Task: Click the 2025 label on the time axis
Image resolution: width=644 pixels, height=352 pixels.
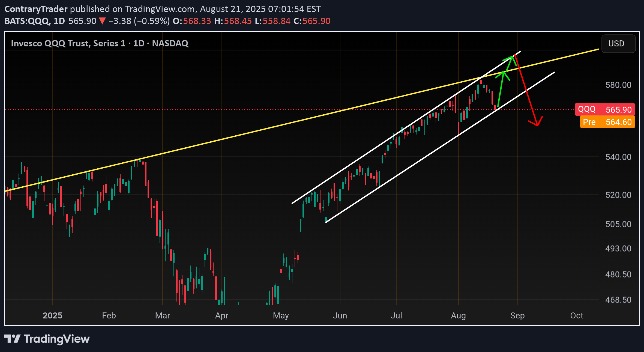Action: [x=53, y=315]
